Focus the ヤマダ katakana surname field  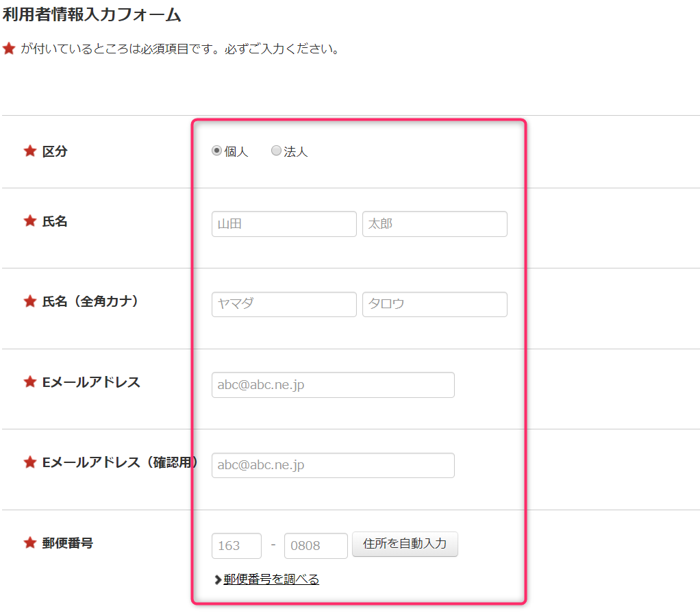tap(284, 304)
